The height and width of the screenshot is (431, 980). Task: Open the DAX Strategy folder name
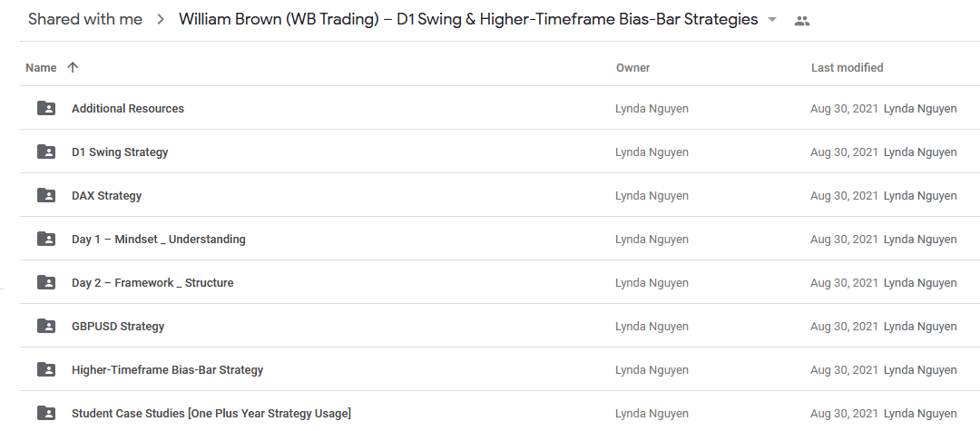coord(107,195)
